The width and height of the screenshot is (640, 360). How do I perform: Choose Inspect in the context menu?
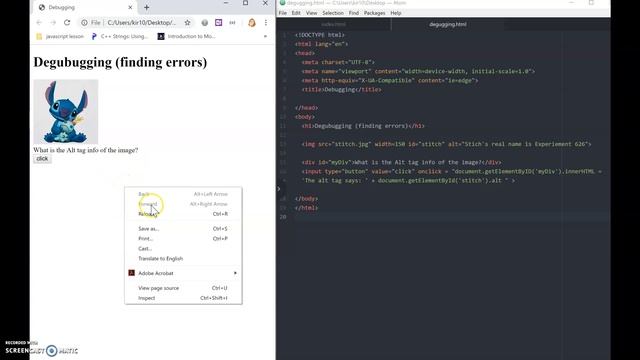[x=183, y=298]
